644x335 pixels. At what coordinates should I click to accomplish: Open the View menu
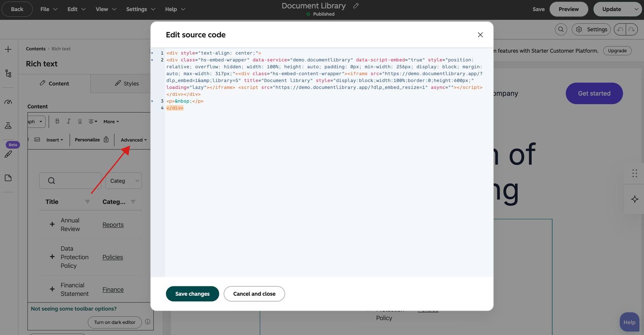(106, 9)
